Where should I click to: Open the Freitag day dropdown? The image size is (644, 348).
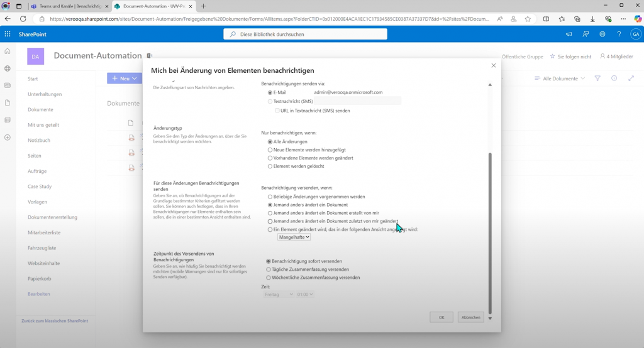[279, 294]
